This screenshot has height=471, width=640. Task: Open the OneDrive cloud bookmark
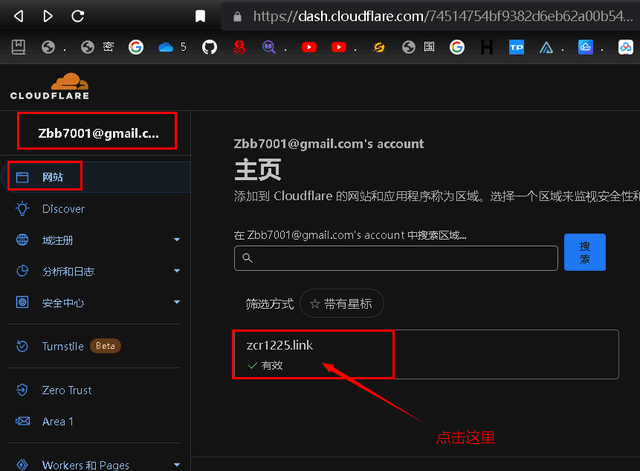pyautogui.click(x=166, y=47)
